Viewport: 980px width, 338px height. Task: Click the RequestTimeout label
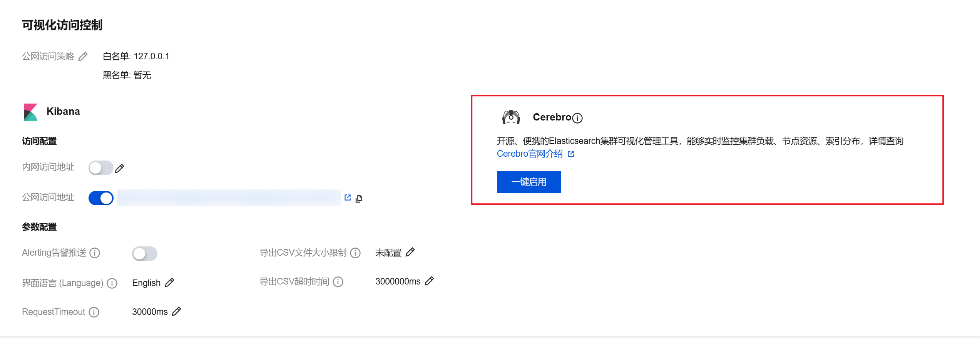(x=54, y=312)
